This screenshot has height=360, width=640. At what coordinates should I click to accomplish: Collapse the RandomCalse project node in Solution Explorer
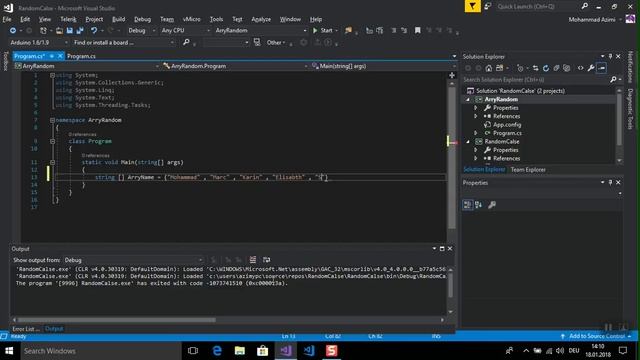tap(468, 142)
